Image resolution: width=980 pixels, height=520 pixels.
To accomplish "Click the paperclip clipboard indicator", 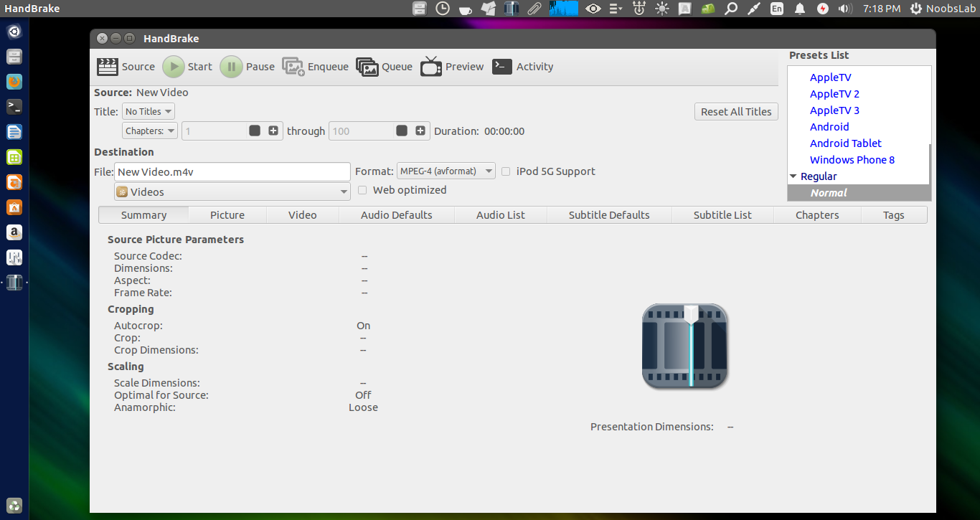I will [x=534, y=9].
